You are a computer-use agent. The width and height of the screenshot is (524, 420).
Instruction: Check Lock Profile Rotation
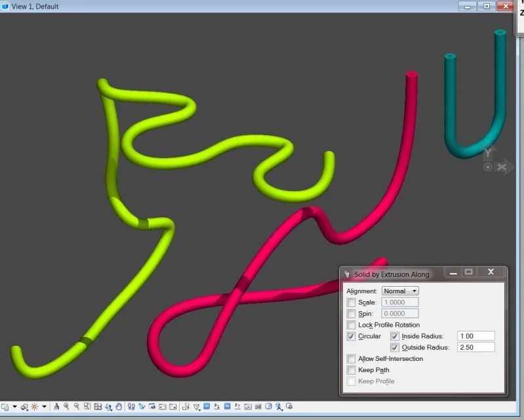tap(352, 325)
